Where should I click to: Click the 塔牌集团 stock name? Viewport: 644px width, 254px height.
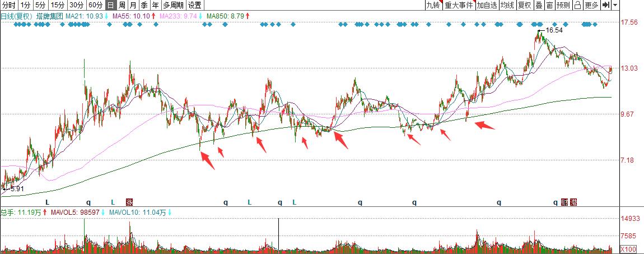point(50,16)
